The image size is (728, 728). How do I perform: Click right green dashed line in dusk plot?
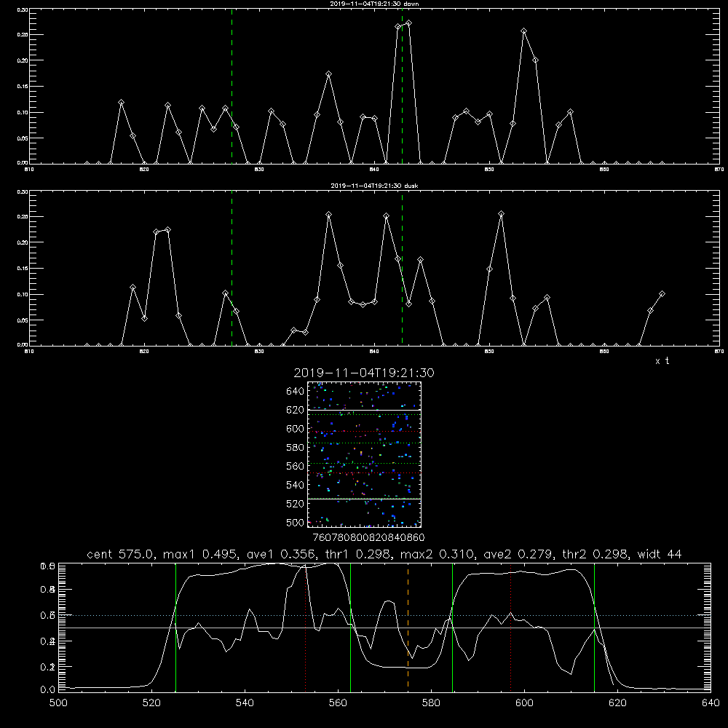pyautogui.click(x=402, y=269)
